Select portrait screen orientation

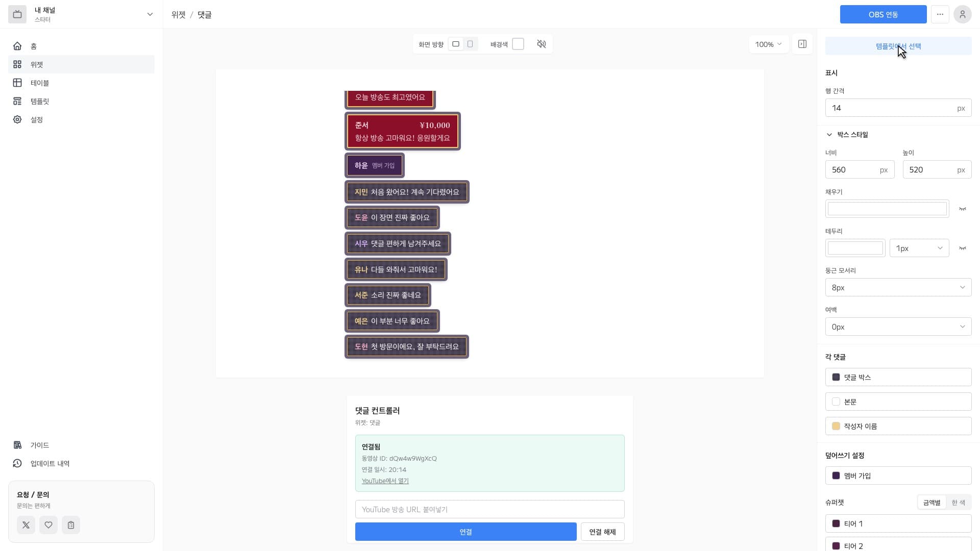pos(470,44)
